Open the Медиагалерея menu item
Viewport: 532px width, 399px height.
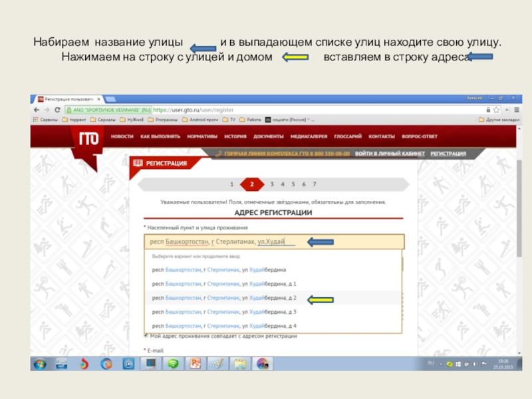(309, 136)
